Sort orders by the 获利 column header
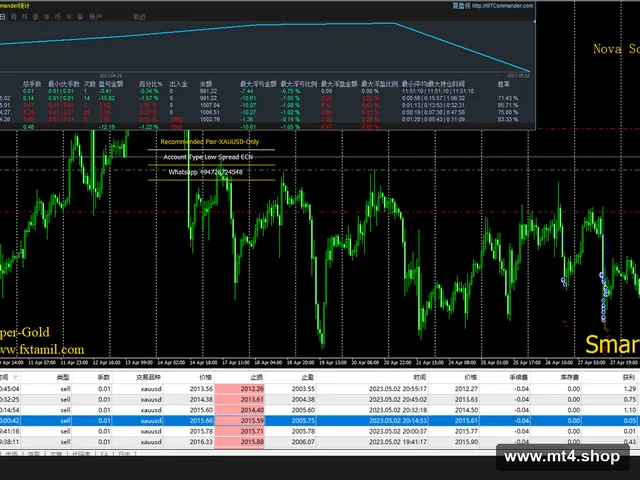Screen dimensions: 640x480 click(x=629, y=378)
